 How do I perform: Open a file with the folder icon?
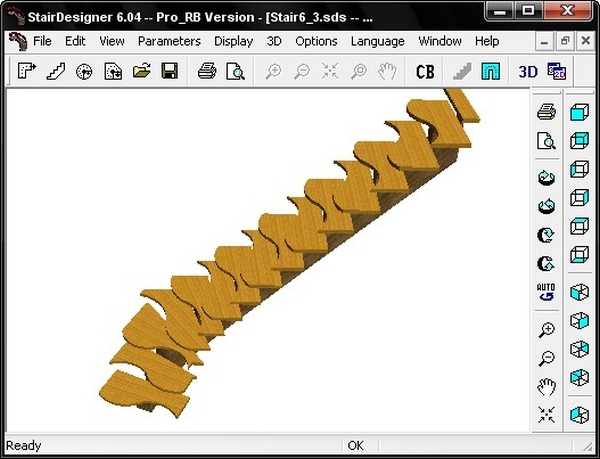[142, 71]
